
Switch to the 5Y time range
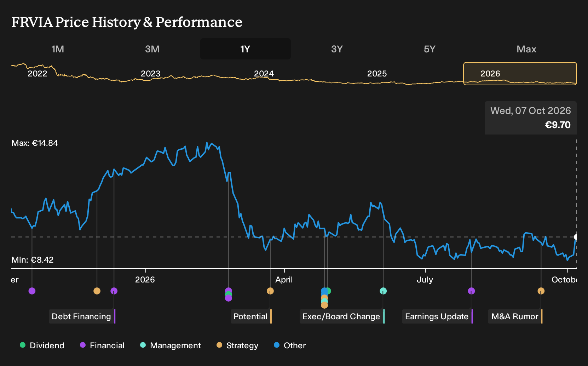[430, 49]
